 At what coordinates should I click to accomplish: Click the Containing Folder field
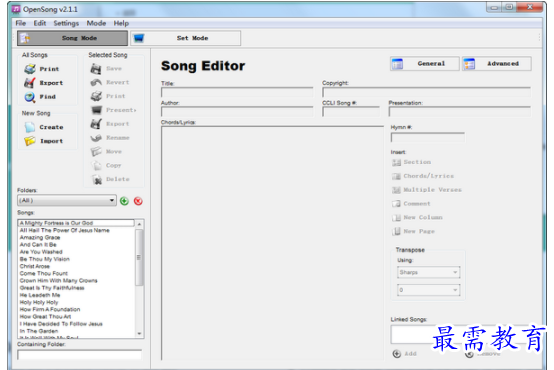click(79, 354)
